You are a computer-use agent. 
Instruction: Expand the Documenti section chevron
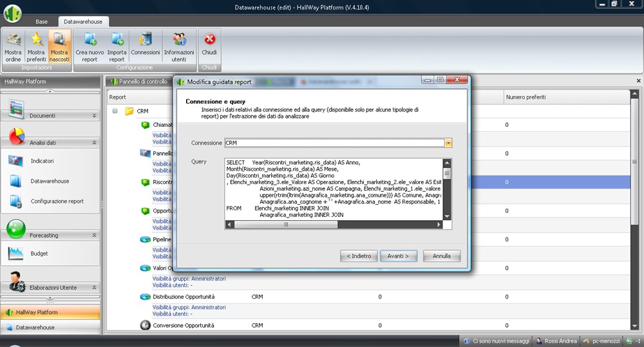[94, 115]
